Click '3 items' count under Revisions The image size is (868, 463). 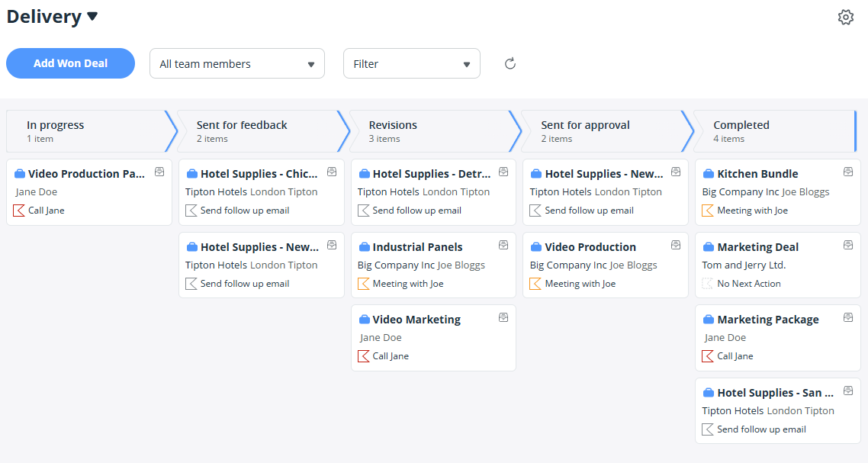384,139
